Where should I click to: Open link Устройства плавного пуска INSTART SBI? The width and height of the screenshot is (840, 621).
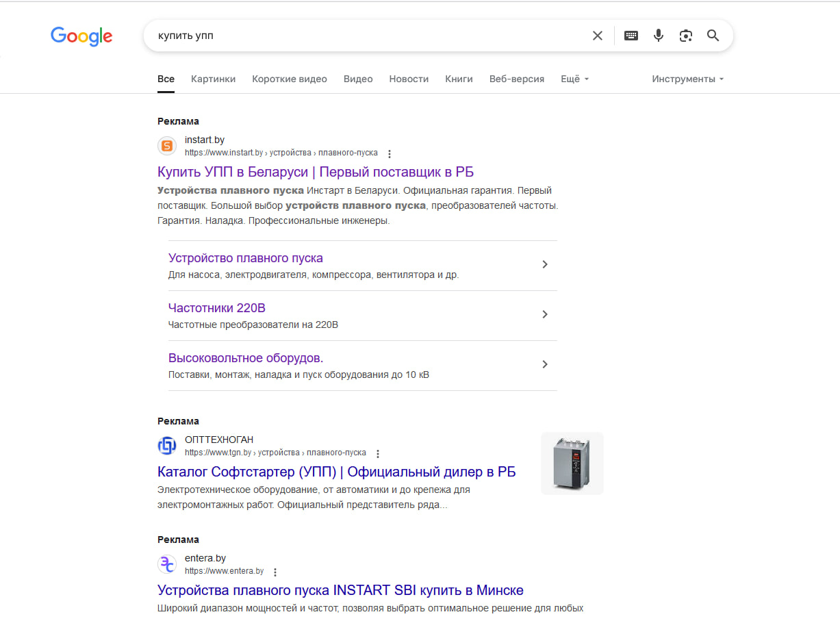click(340, 590)
